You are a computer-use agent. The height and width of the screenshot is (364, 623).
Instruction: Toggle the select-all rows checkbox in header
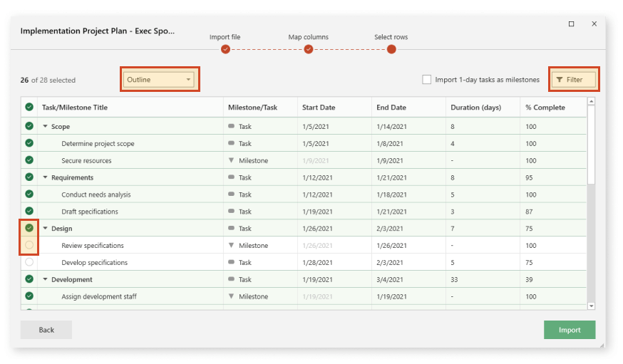click(x=29, y=107)
